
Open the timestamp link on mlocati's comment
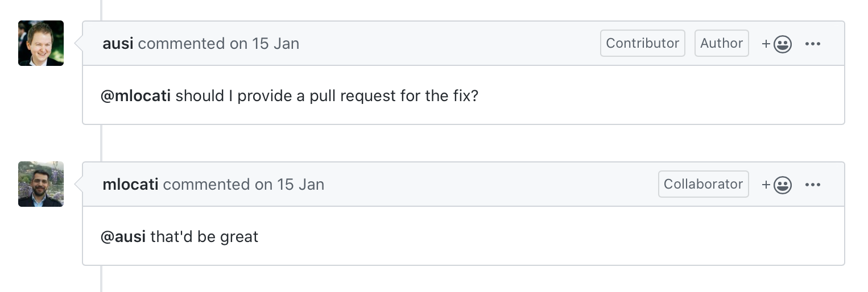[289, 185]
